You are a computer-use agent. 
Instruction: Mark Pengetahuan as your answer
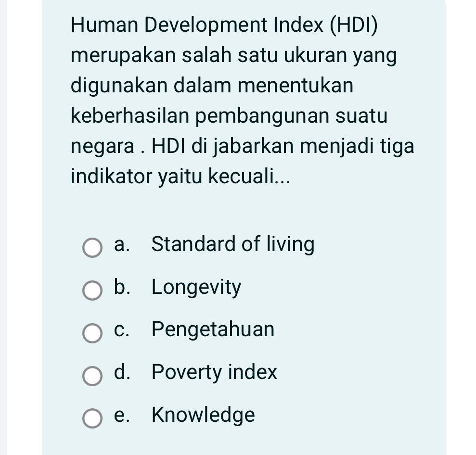(213, 330)
